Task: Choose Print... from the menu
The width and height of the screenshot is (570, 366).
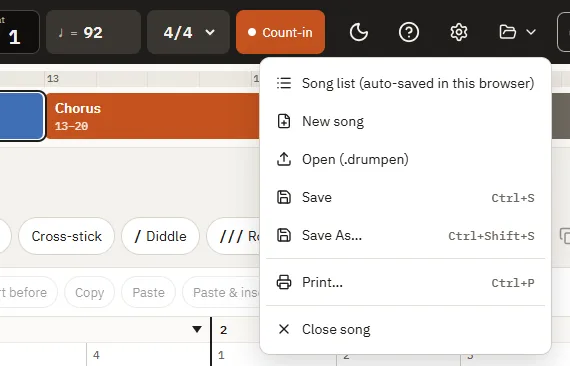Action: click(x=405, y=282)
